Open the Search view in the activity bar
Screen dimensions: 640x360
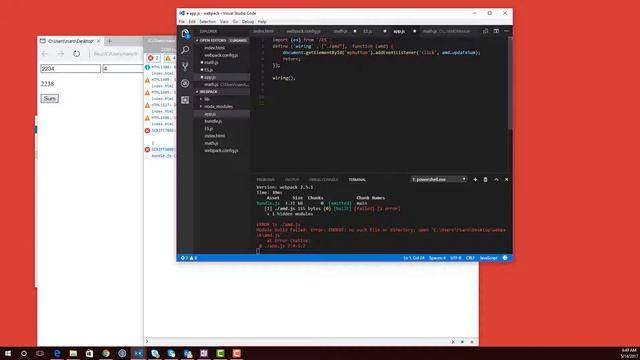185,50
